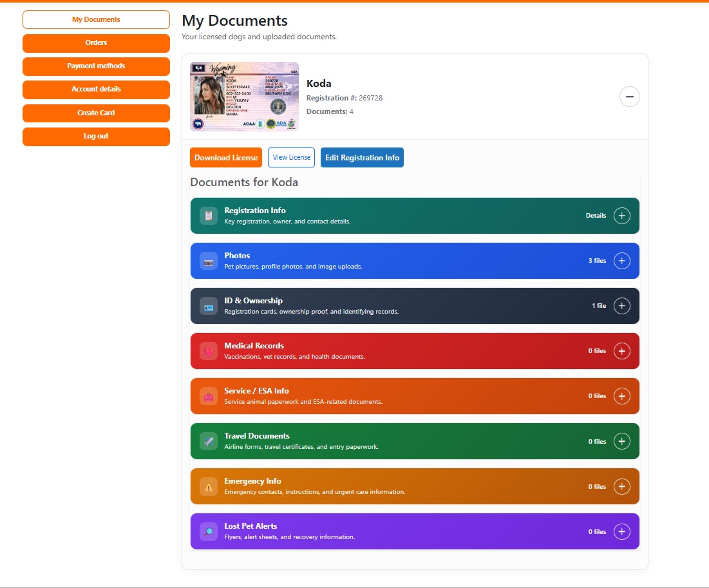Open the Orders page
Viewport: 709px width, 588px height.
pyautogui.click(x=96, y=43)
